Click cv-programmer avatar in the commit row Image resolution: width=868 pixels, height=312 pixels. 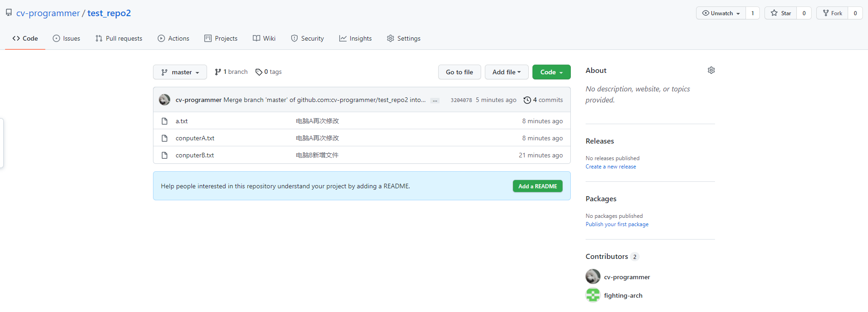coord(165,100)
